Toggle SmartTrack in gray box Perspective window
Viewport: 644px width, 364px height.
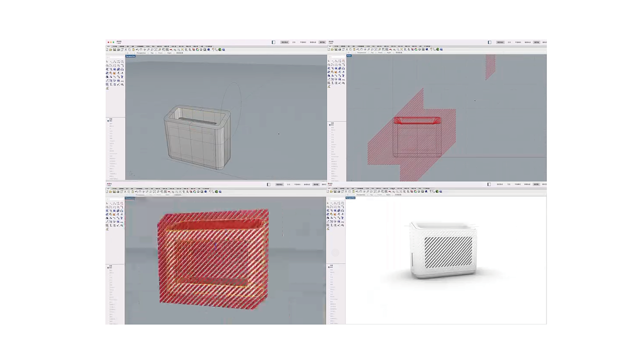313,42
